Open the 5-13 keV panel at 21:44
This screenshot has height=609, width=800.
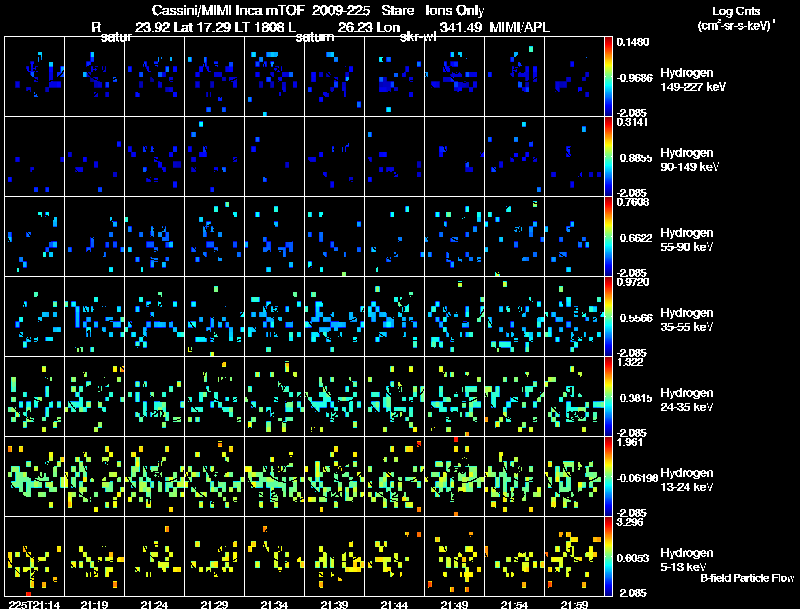394,557
